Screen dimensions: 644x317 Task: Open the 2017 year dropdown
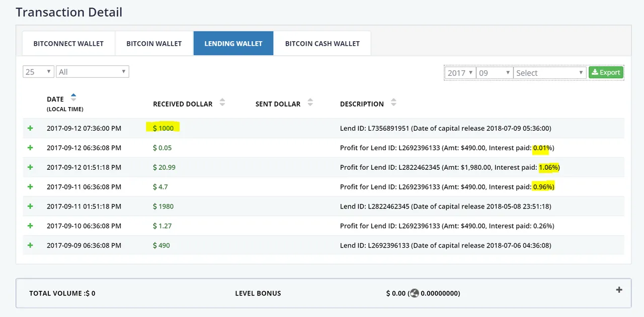coord(460,73)
